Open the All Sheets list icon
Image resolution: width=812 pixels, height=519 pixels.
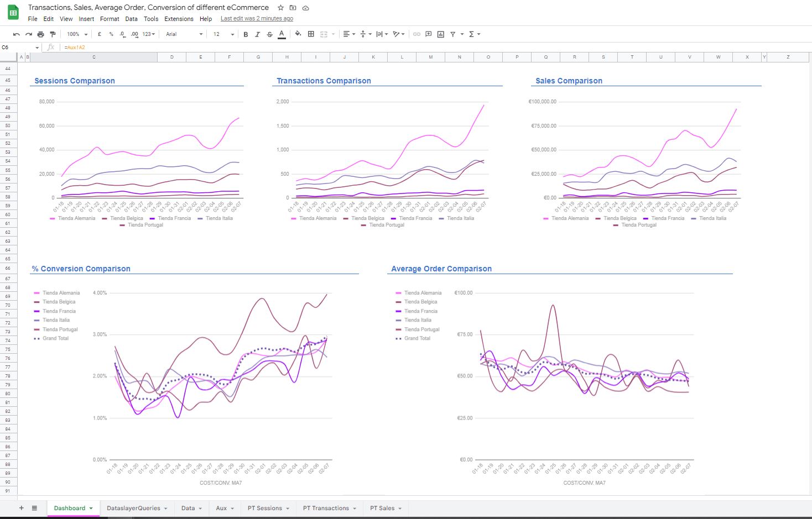pos(34,508)
